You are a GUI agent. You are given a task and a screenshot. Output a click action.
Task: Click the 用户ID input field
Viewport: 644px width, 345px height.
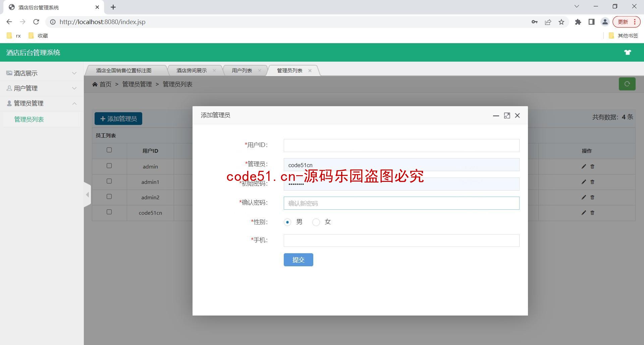pyautogui.click(x=401, y=145)
